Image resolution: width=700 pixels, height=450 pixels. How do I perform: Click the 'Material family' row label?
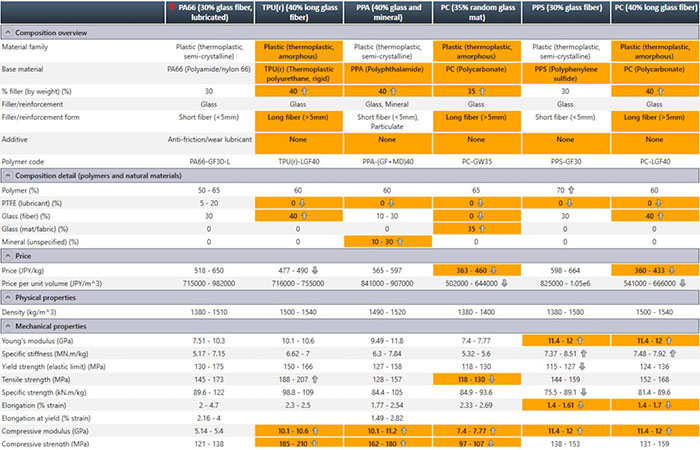25,47
